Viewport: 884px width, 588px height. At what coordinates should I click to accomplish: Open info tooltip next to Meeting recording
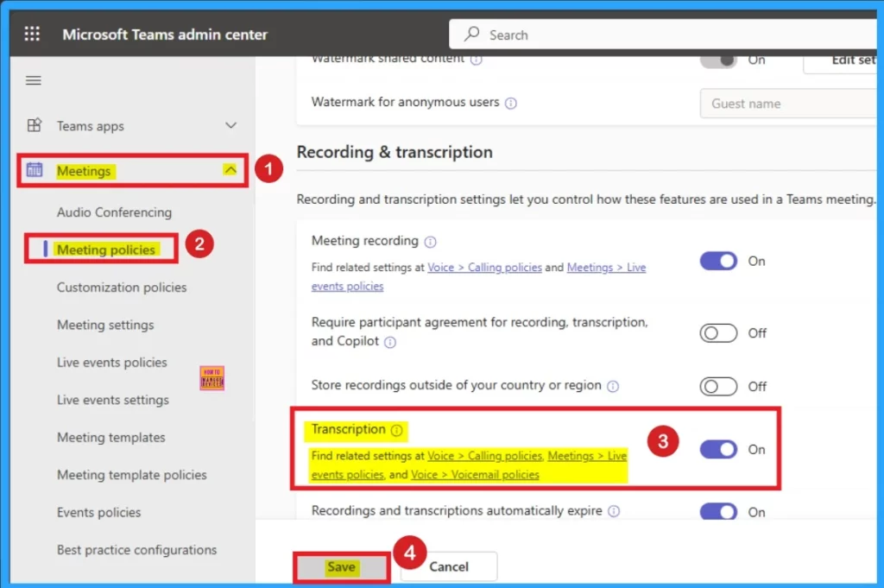[430, 242]
